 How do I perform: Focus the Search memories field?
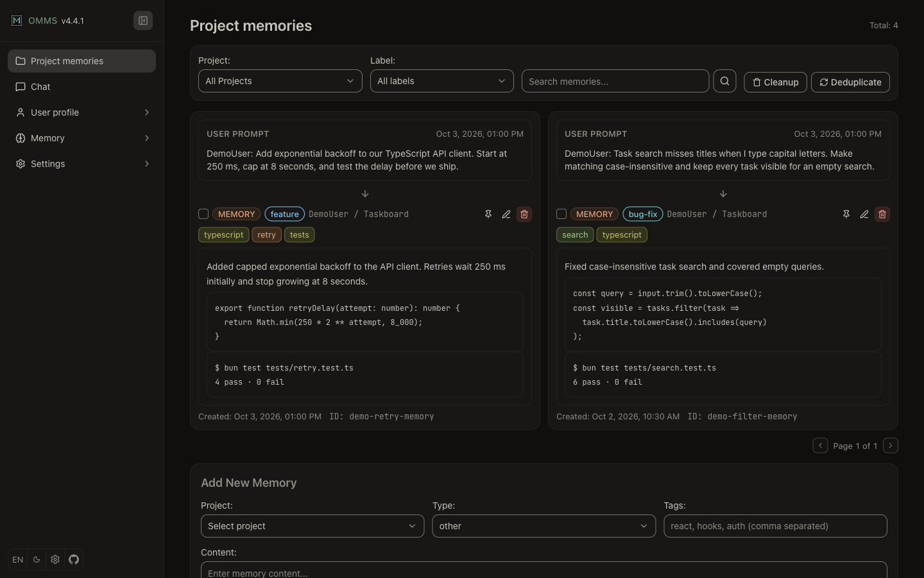(615, 81)
